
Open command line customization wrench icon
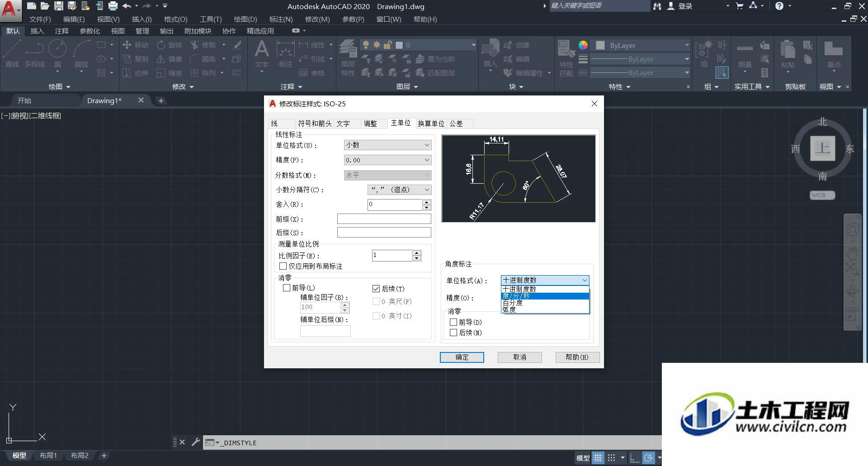pos(195,442)
